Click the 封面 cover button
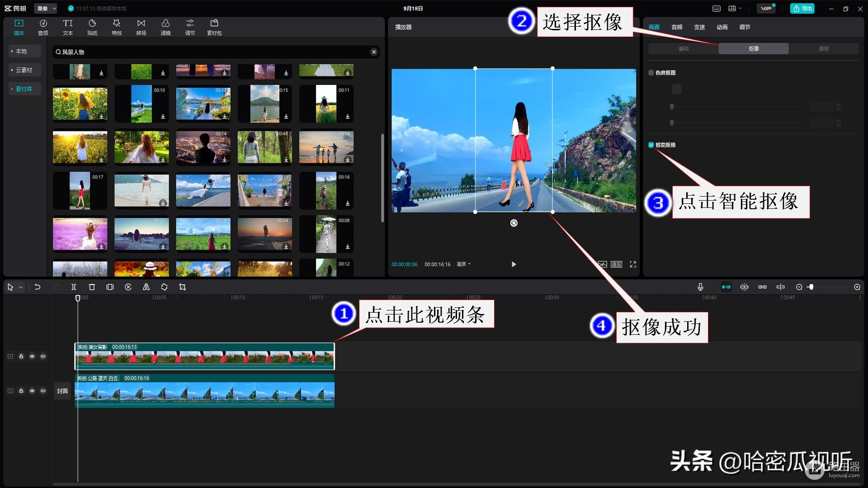 (x=62, y=391)
